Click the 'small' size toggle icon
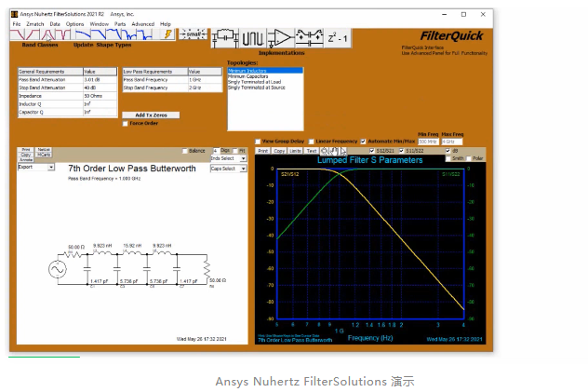This screenshot has height=392, width=588. tap(193, 34)
